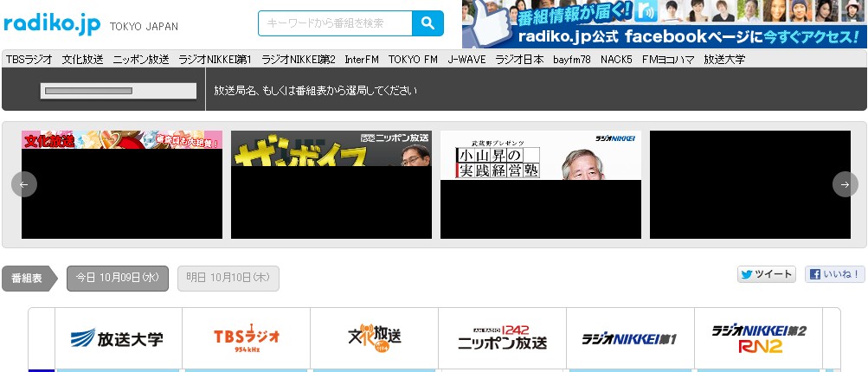
Task: Click the radiko.jp logo
Action: 52,24
